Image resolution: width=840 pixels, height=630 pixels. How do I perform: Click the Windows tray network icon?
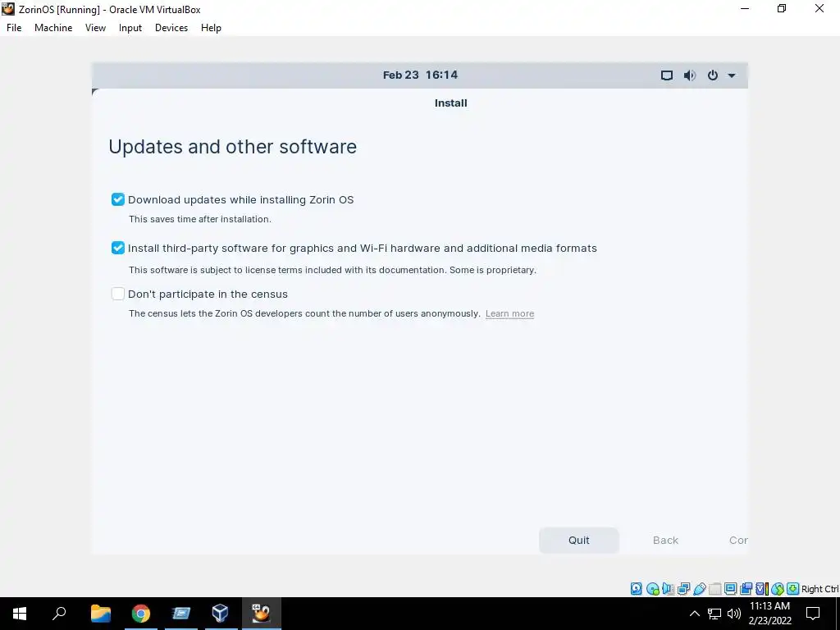click(x=714, y=614)
